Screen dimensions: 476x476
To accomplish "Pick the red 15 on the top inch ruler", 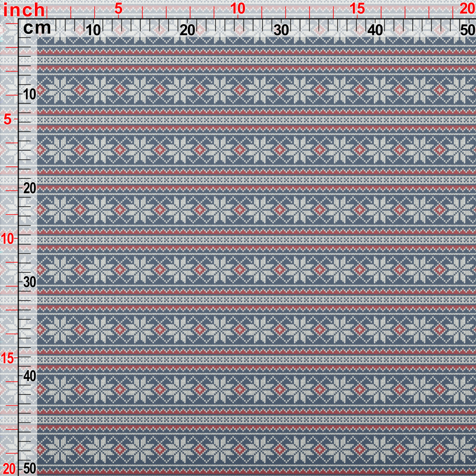I will click(x=357, y=8).
